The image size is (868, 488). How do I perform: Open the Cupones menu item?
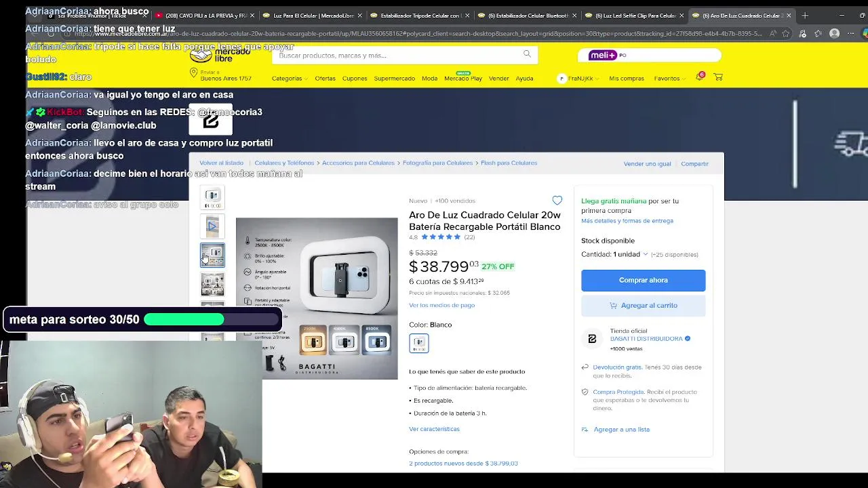pos(355,79)
